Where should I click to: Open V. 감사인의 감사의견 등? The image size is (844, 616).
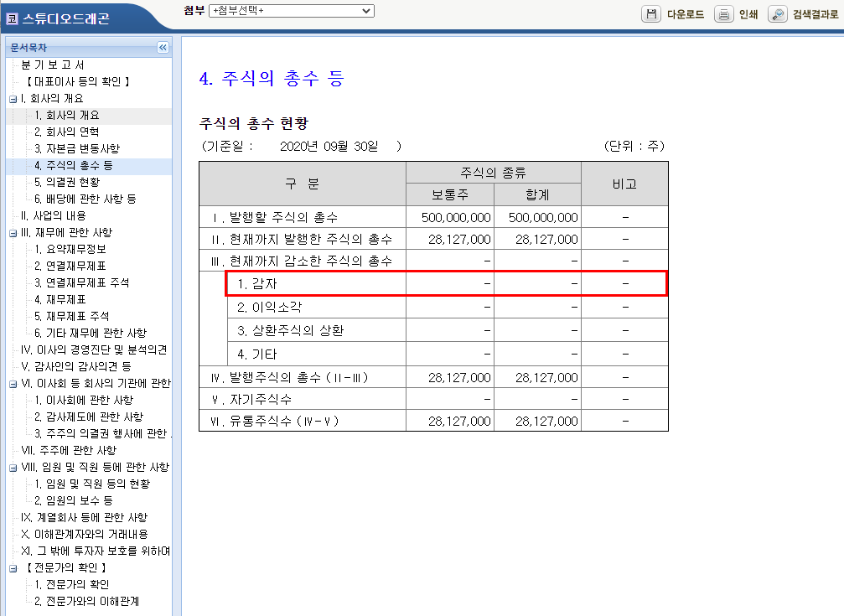point(76,366)
